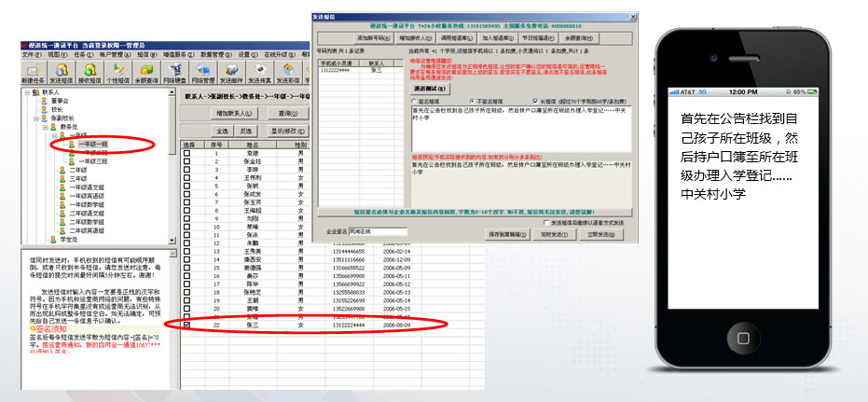
Task: Collapse the 联系人 root tree node
Action: 28,93
